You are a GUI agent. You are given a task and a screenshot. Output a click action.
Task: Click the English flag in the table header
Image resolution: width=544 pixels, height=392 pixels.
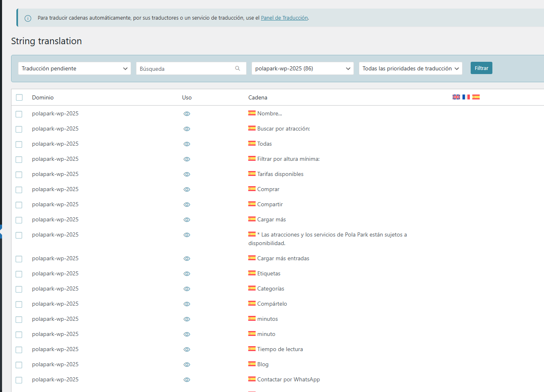pyautogui.click(x=456, y=97)
